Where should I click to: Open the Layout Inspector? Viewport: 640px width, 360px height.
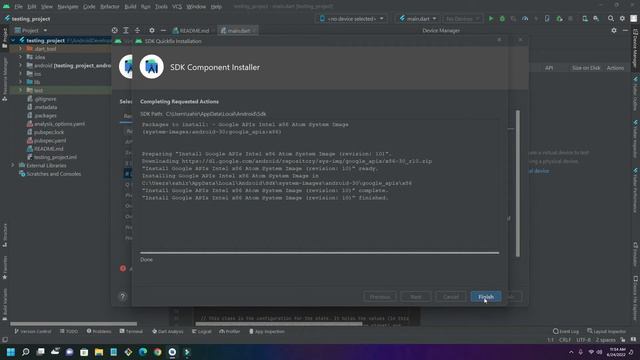(607, 331)
